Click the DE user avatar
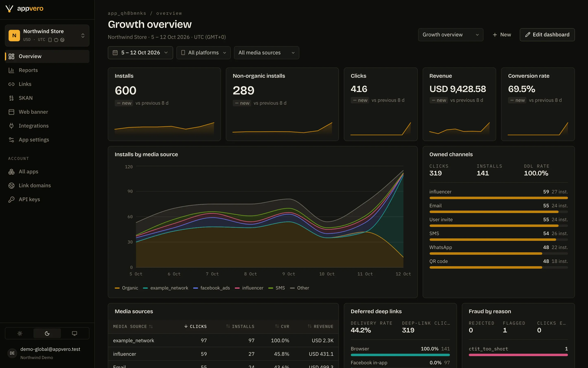The width and height of the screenshot is (588, 368). tap(12, 353)
